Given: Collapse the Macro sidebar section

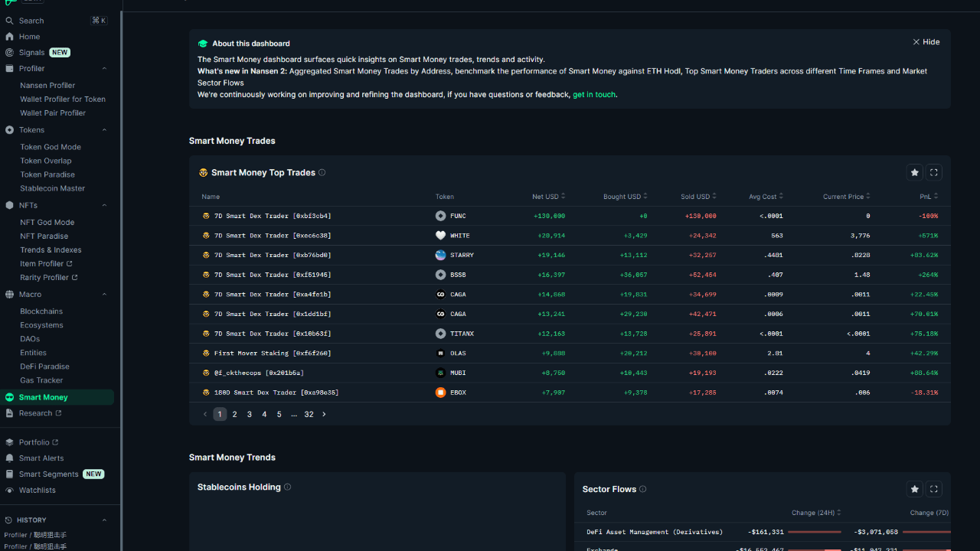Looking at the screenshot, I should pos(104,295).
